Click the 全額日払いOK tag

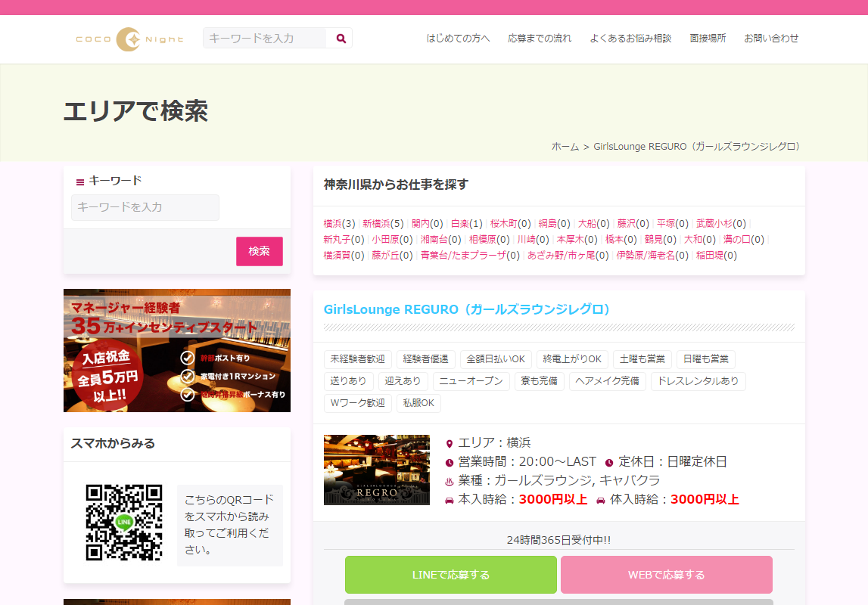tap(496, 359)
